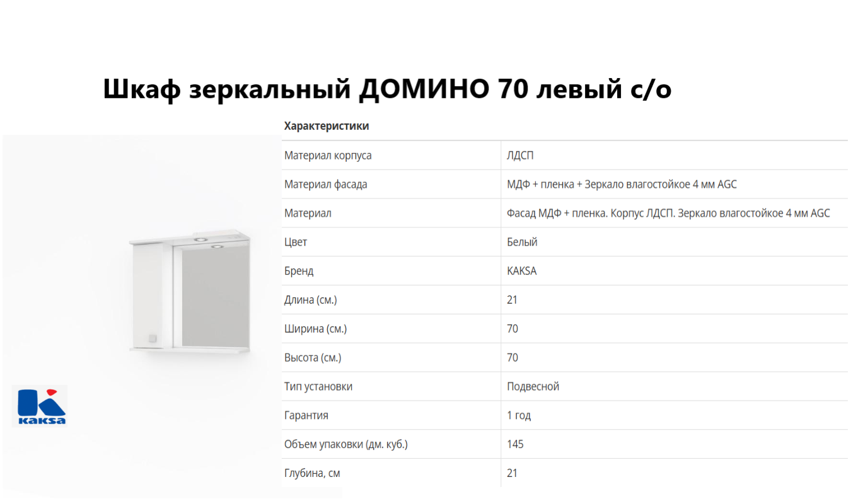Click the 'Длина (см.)' label

click(x=311, y=300)
